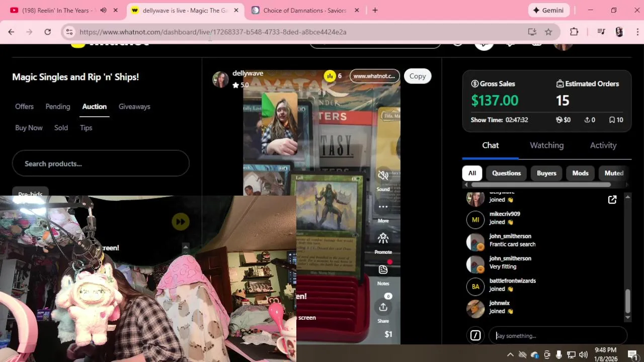Switch to the Watching tab
The image size is (644, 362).
coord(546,145)
